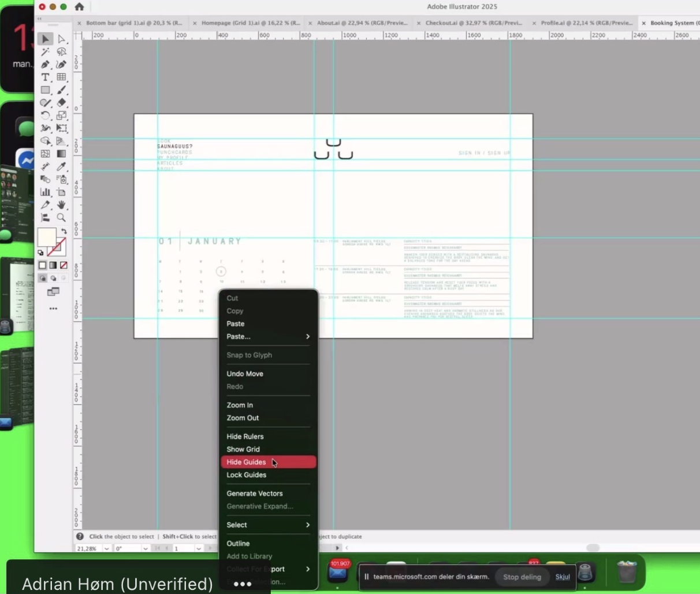Pick the Type tool
700x594 pixels.
[x=46, y=77]
